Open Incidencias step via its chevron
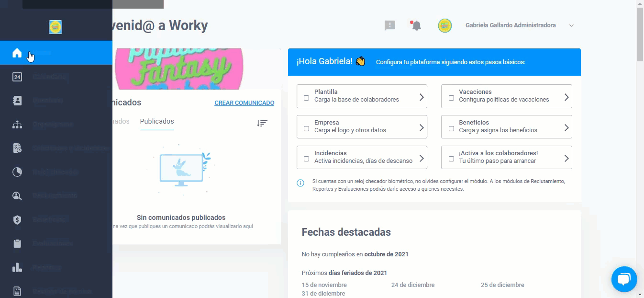The image size is (644, 298). coord(422,158)
